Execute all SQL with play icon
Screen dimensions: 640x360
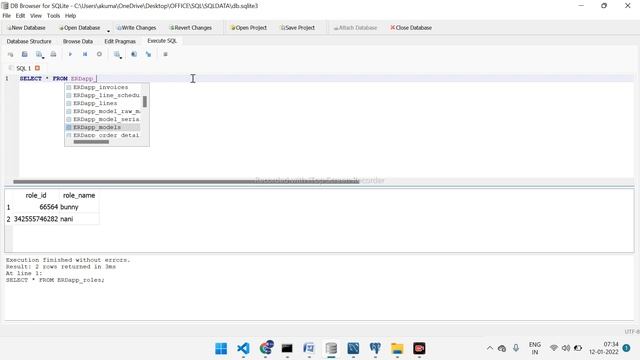70,54
